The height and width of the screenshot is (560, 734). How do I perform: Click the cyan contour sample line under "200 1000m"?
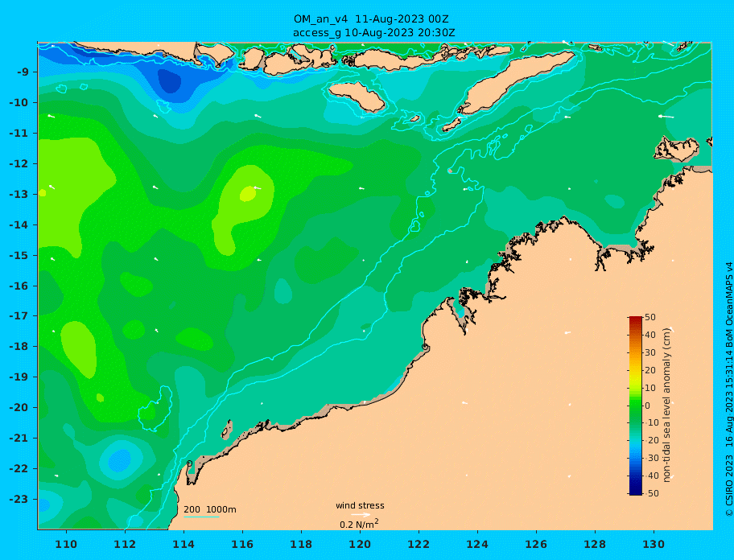201,517
